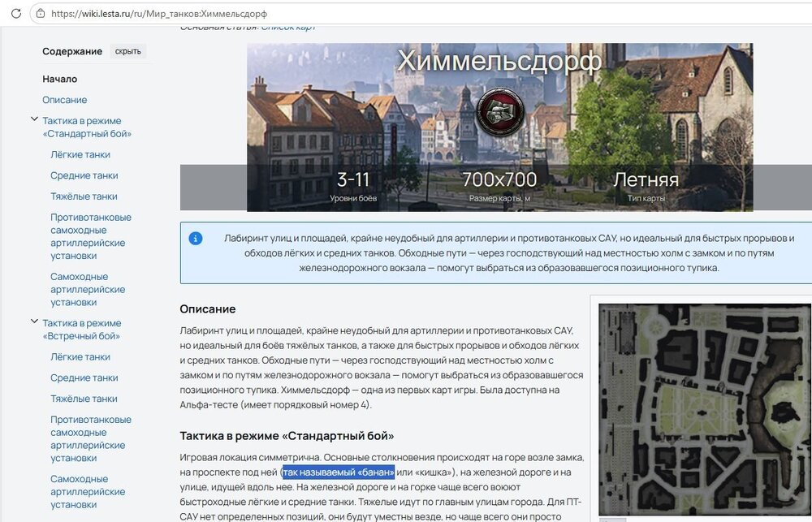Collapse «Стандартный бой» section in contents sidebar

coord(34,119)
